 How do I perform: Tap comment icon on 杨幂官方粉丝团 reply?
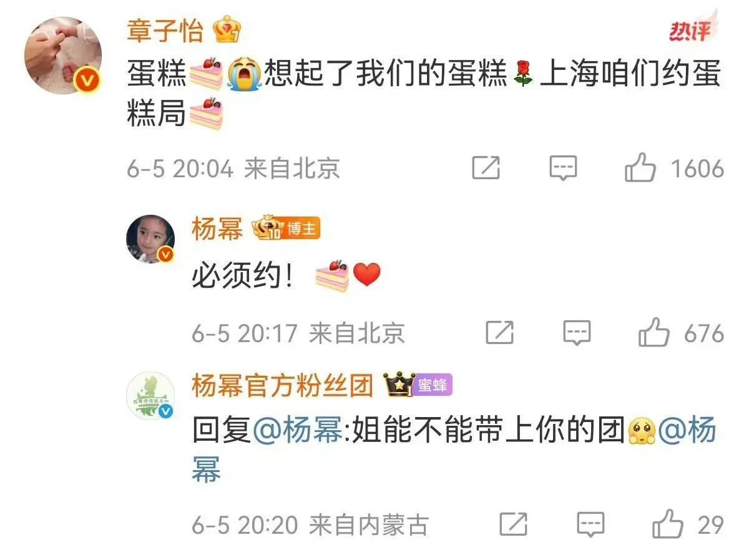(x=590, y=524)
